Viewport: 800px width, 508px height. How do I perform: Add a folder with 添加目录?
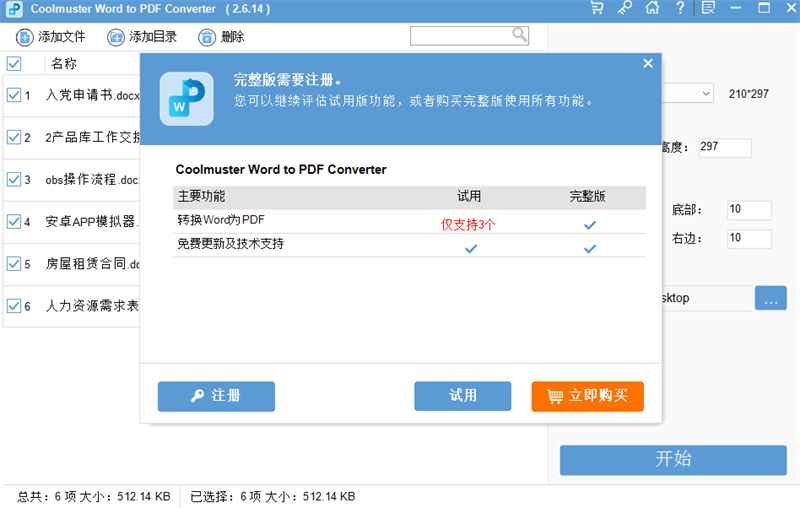coord(142,37)
